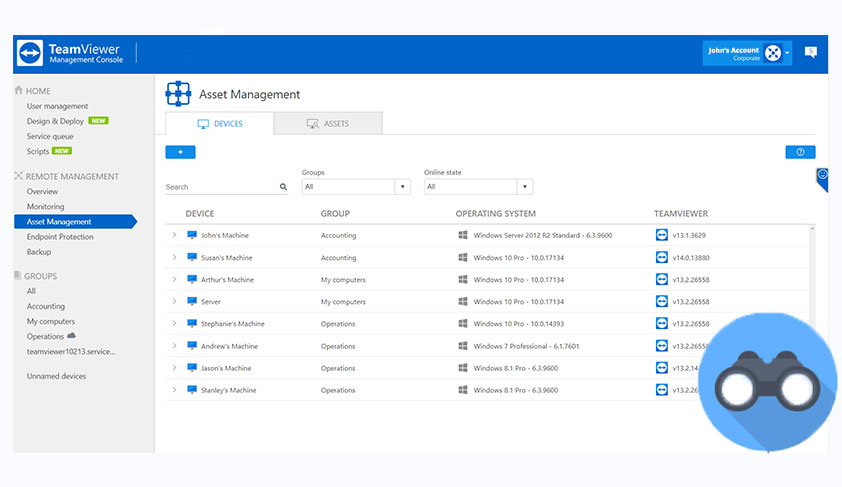Image resolution: width=842 pixels, height=487 pixels.
Task: Select teamviewer10213.service group
Action: 71,352
